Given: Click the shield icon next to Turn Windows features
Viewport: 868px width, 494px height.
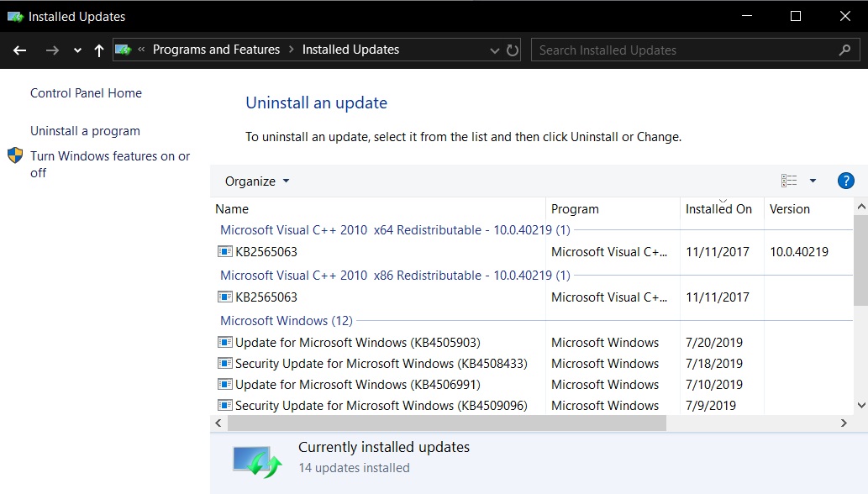Looking at the screenshot, I should pos(14,155).
